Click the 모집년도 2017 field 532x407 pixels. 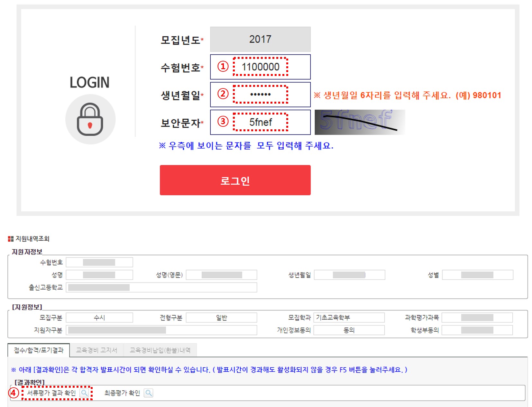[x=260, y=39]
